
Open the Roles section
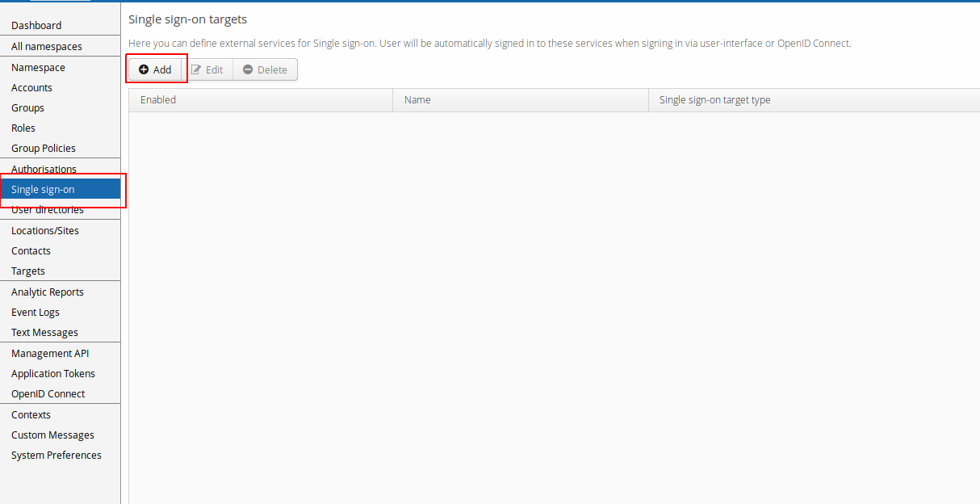coord(23,128)
